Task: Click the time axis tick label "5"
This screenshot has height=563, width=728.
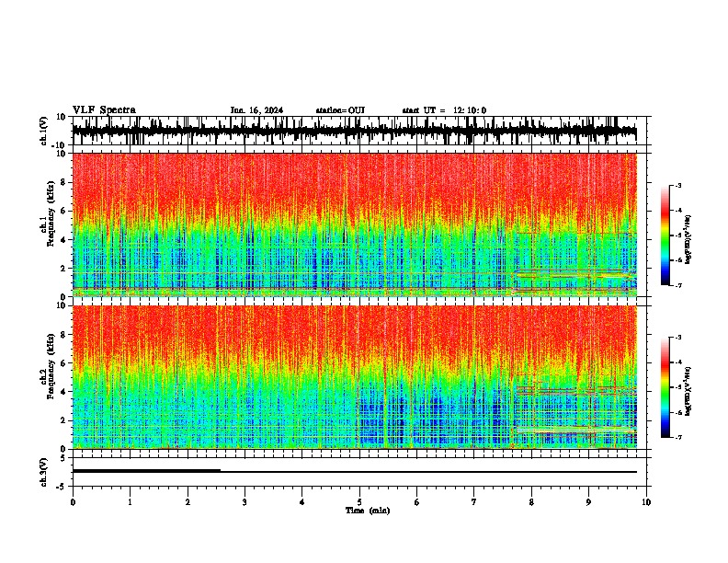Action: (359, 502)
